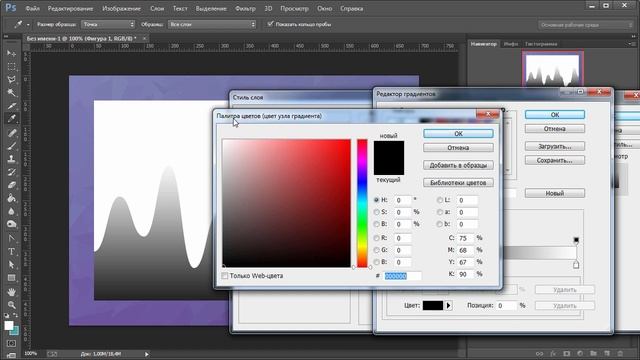
Task: Select the Path Selection arrow tool
Action: [11, 264]
